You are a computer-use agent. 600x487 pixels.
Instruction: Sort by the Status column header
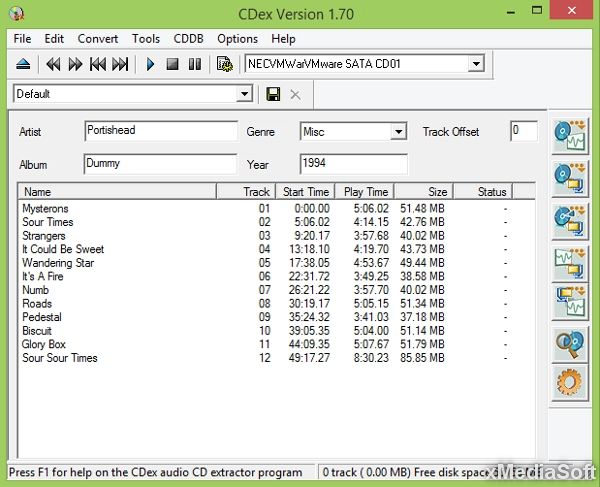483,191
